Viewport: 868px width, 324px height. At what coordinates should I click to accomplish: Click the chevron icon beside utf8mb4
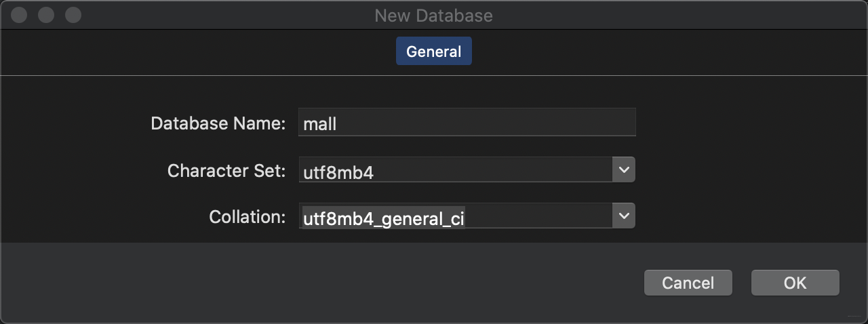click(623, 170)
